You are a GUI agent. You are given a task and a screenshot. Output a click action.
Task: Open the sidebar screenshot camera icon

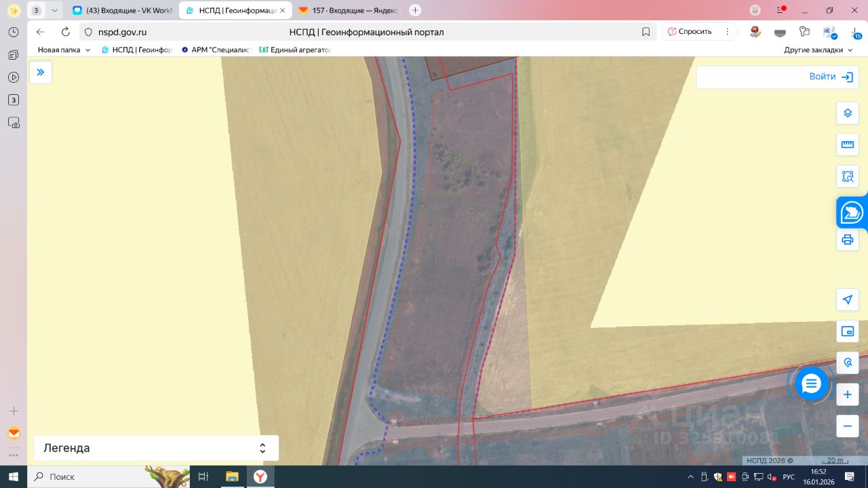point(13,123)
